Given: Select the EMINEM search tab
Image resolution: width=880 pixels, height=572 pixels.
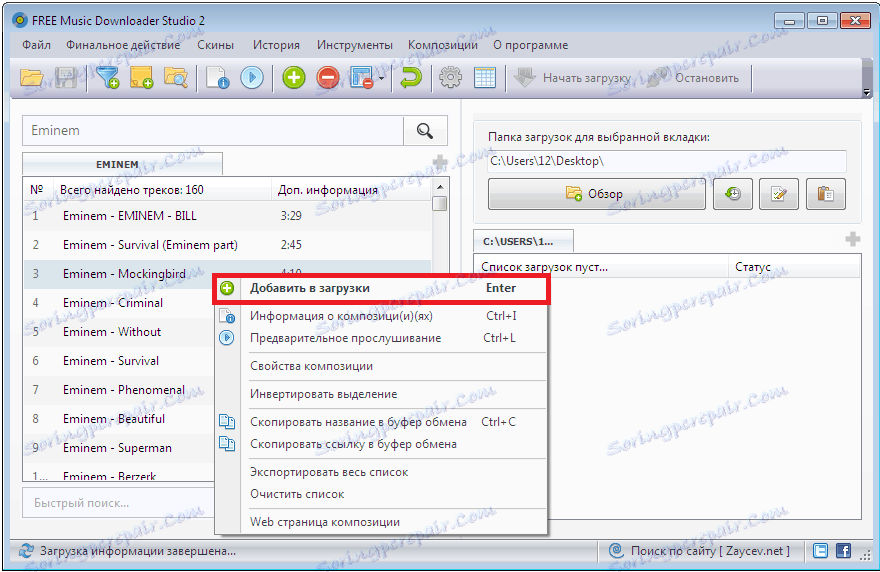Looking at the screenshot, I should click(x=122, y=164).
